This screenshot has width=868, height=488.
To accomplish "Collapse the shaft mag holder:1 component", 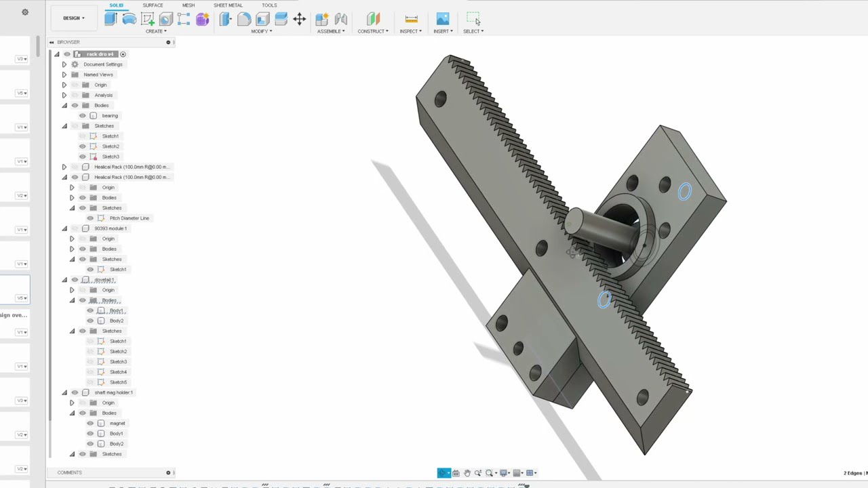I will point(64,392).
